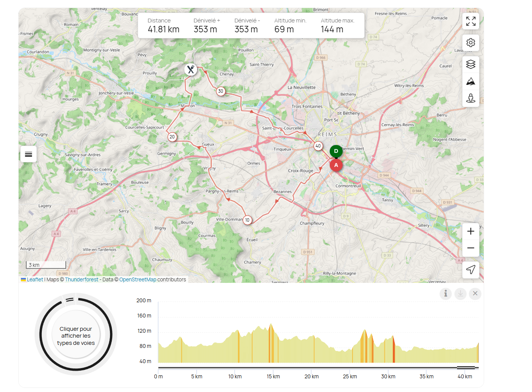
Task: Open map settings gear
Action: [470, 43]
